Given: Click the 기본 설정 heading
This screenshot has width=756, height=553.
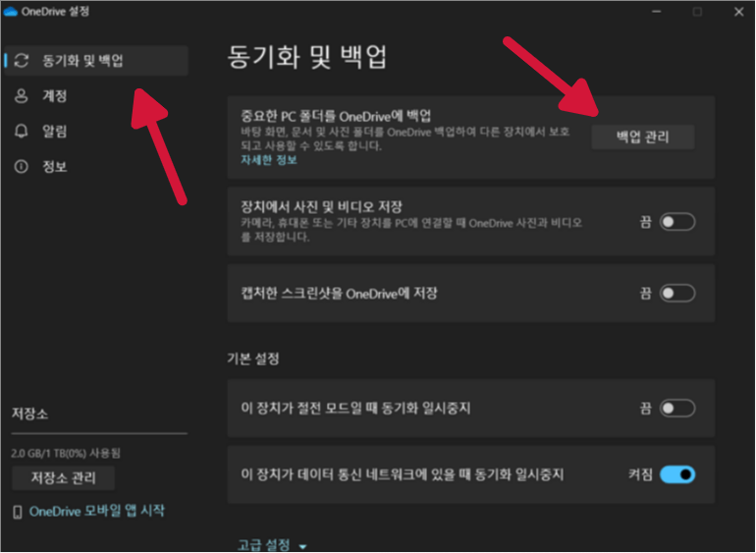Looking at the screenshot, I should pyautogui.click(x=253, y=359).
